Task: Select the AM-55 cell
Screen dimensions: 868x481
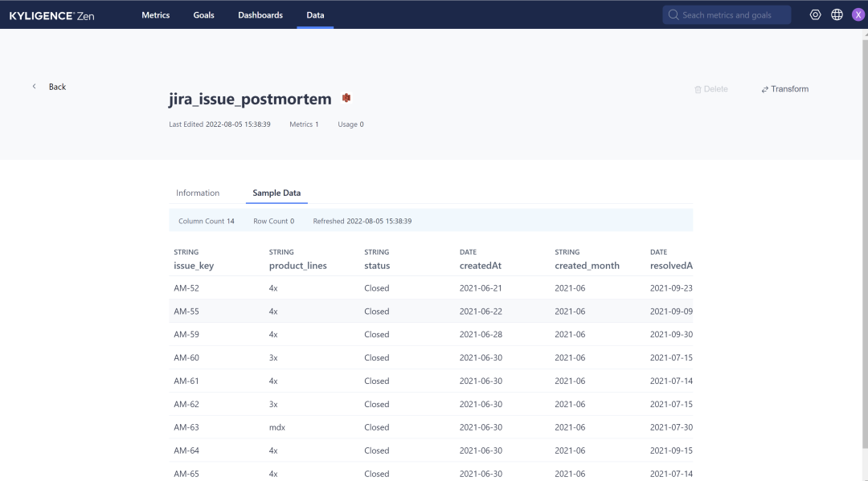Action: coord(186,312)
